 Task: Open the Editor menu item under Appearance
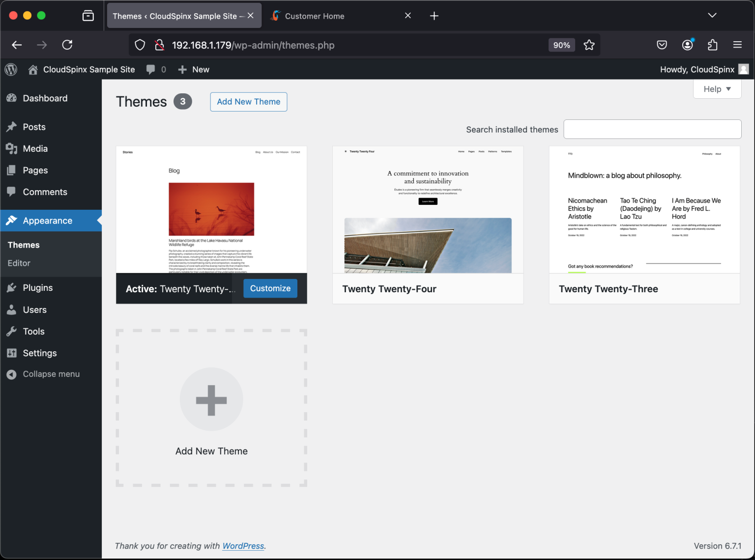point(19,263)
